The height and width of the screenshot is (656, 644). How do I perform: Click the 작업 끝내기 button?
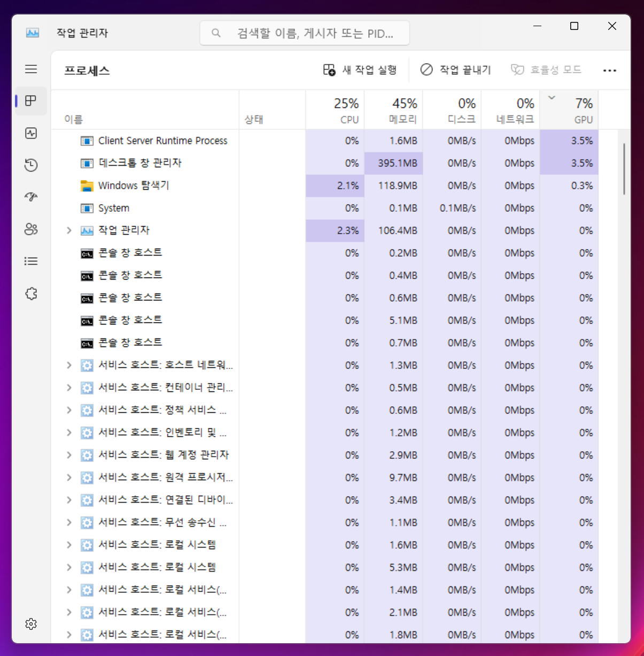456,70
